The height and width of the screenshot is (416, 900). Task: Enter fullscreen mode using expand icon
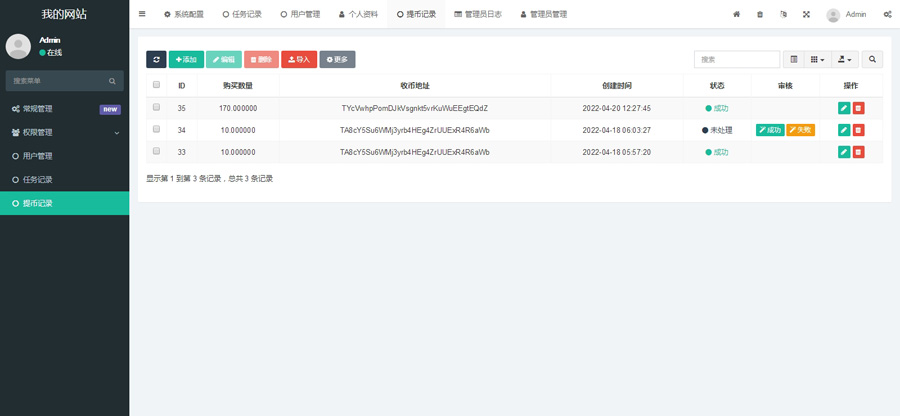806,15
